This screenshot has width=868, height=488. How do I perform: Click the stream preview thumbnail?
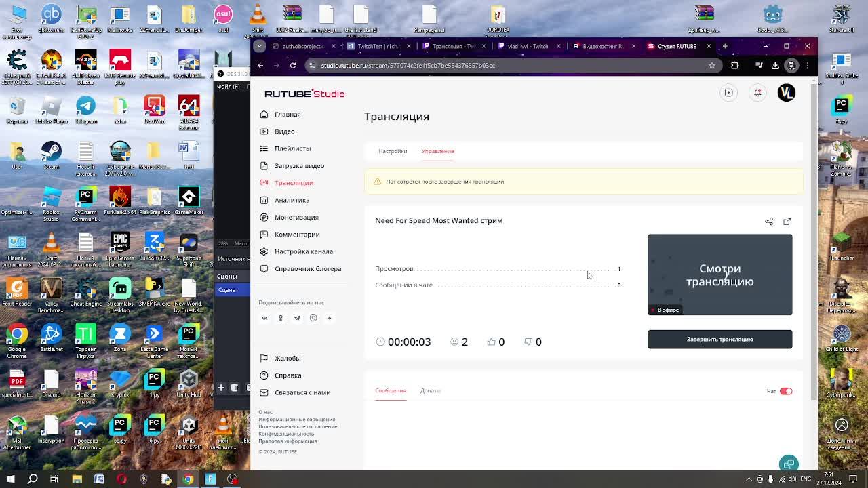coord(719,274)
